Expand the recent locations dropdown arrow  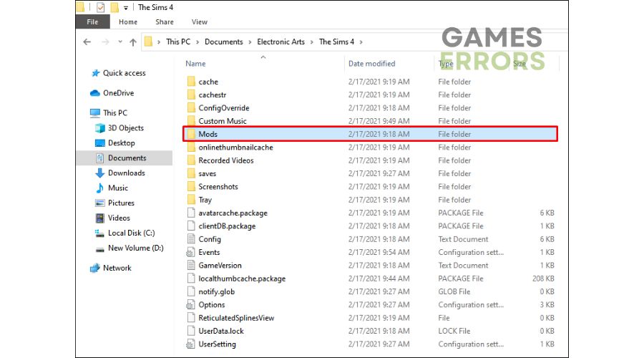(x=119, y=42)
